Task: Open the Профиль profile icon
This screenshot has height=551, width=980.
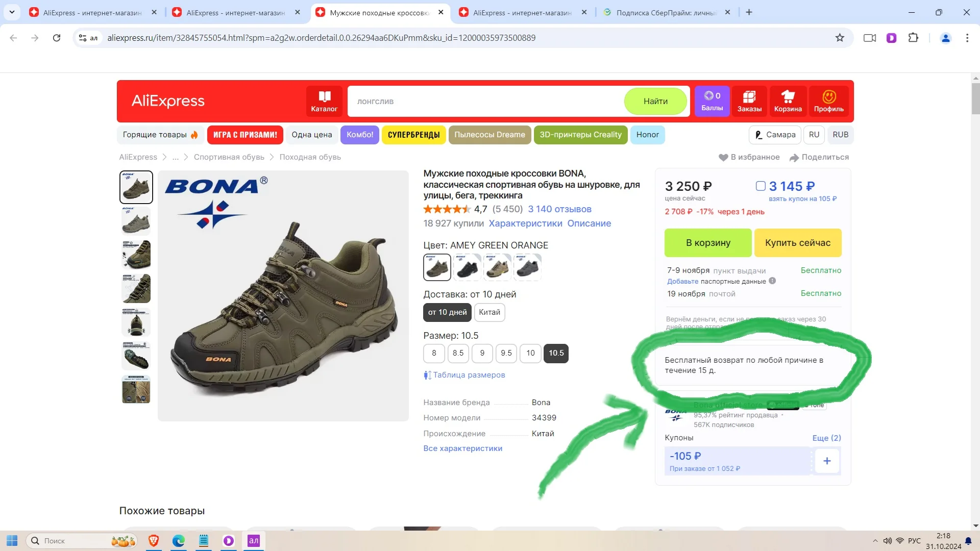Action: [829, 101]
